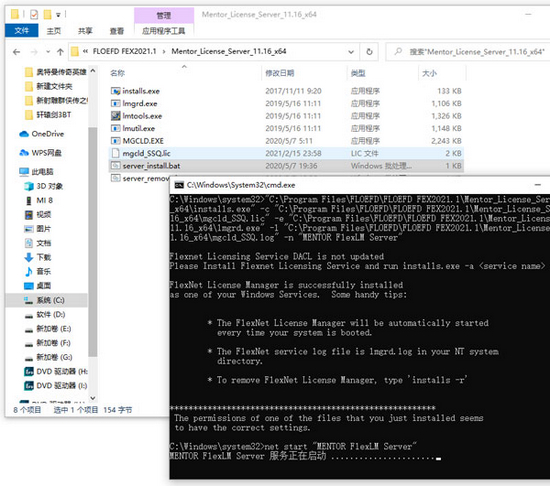Select the installs.exe file icon
Screen dimensions: 550x486
pyautogui.click(x=115, y=91)
